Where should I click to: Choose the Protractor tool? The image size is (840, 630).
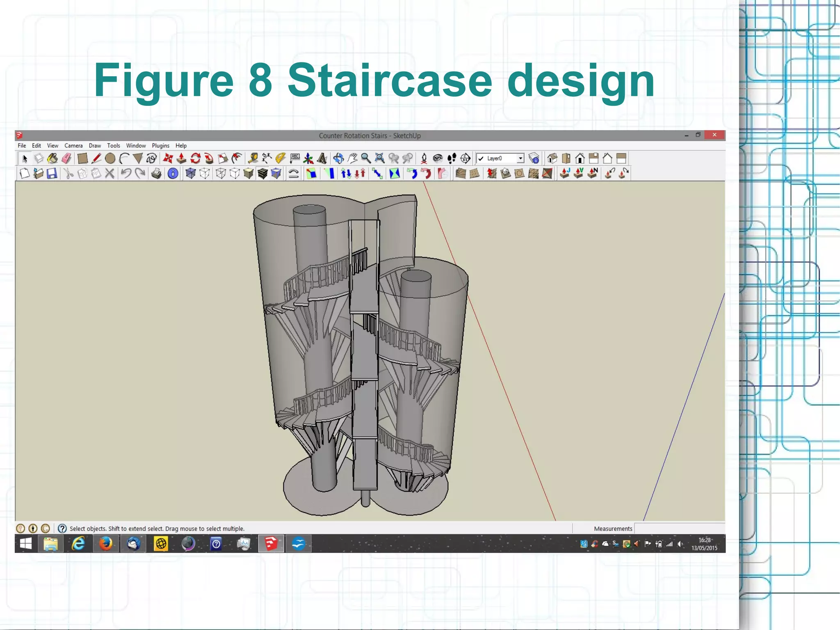(281, 158)
